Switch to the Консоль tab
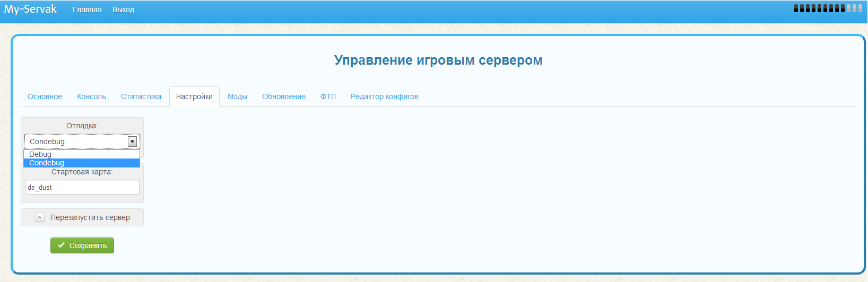Image resolution: width=868 pixels, height=282 pixels. (91, 96)
